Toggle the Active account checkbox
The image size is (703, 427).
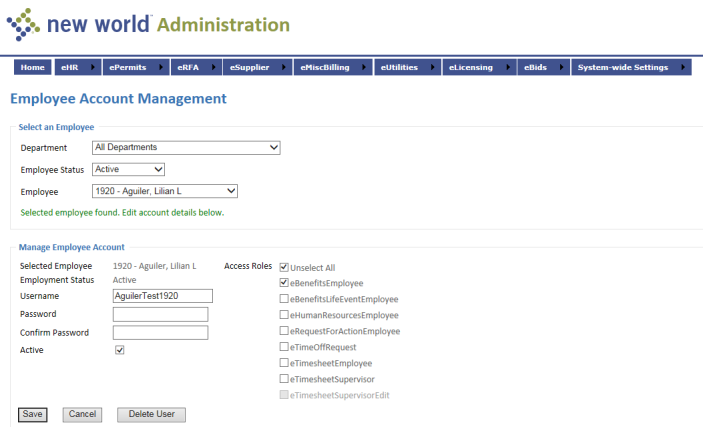[120, 350]
